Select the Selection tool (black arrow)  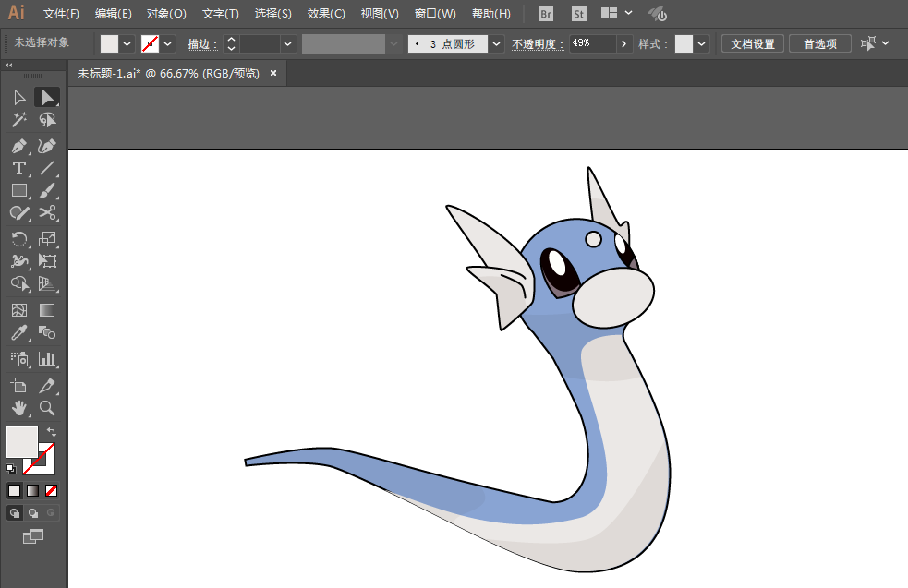pyautogui.click(x=19, y=97)
